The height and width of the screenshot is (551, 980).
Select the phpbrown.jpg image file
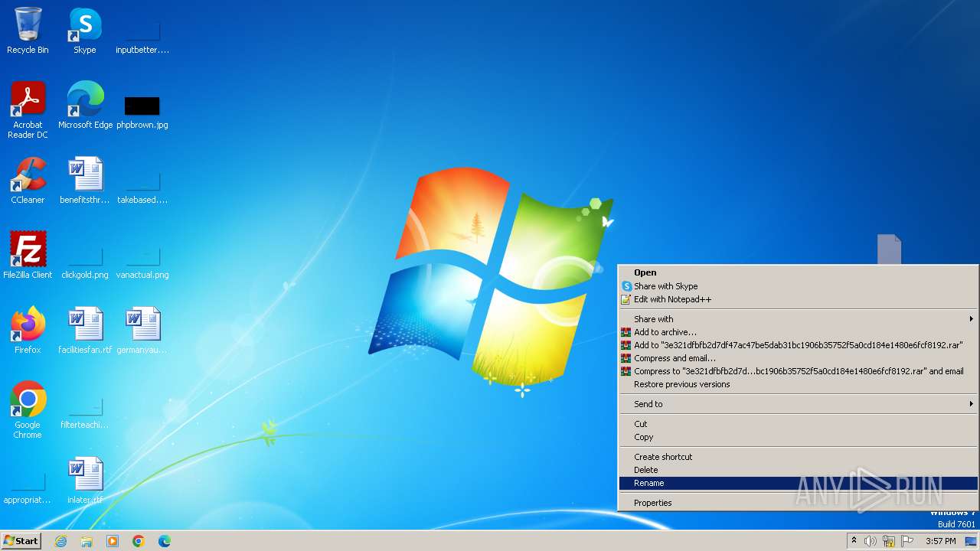pos(142,111)
